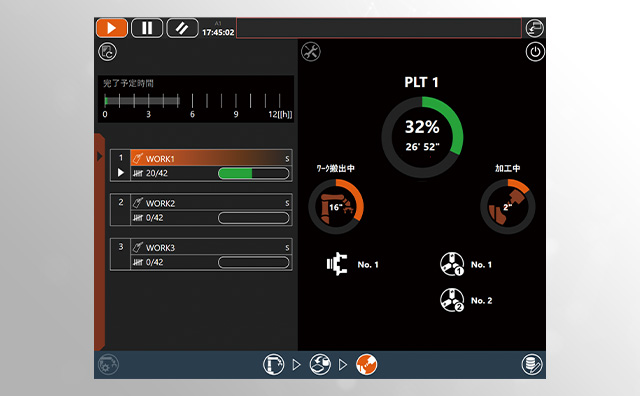Click the WORK1 green progress bar
This screenshot has height=396, width=640.
pyautogui.click(x=254, y=174)
